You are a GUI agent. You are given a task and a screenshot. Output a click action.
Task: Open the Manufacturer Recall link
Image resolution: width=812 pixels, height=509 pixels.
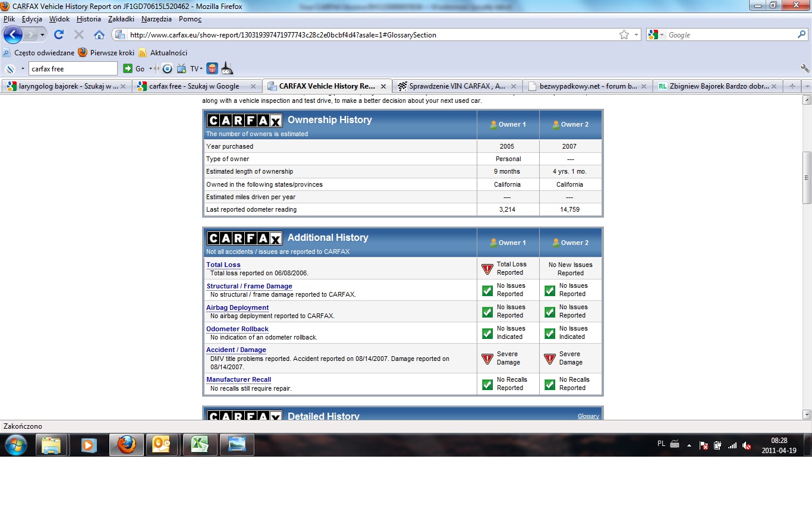tap(239, 379)
